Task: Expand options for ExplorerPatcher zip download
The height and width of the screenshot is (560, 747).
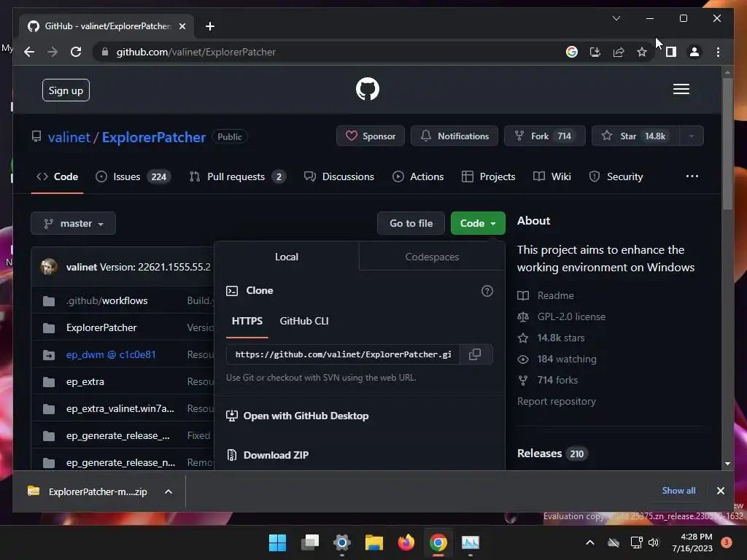Action: [169, 491]
